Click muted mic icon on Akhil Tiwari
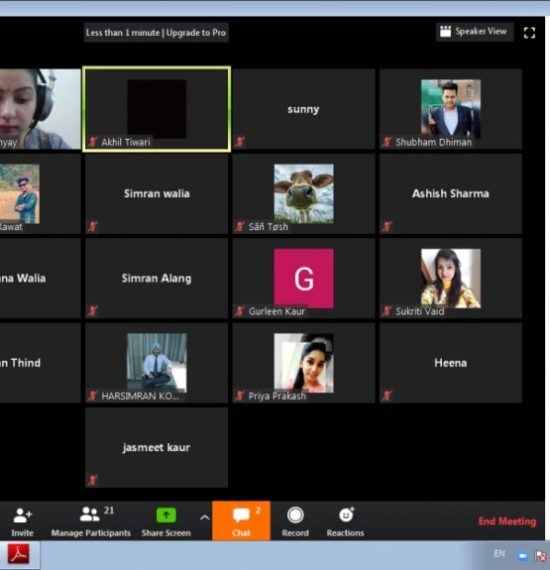This screenshot has width=550, height=570. [93, 141]
